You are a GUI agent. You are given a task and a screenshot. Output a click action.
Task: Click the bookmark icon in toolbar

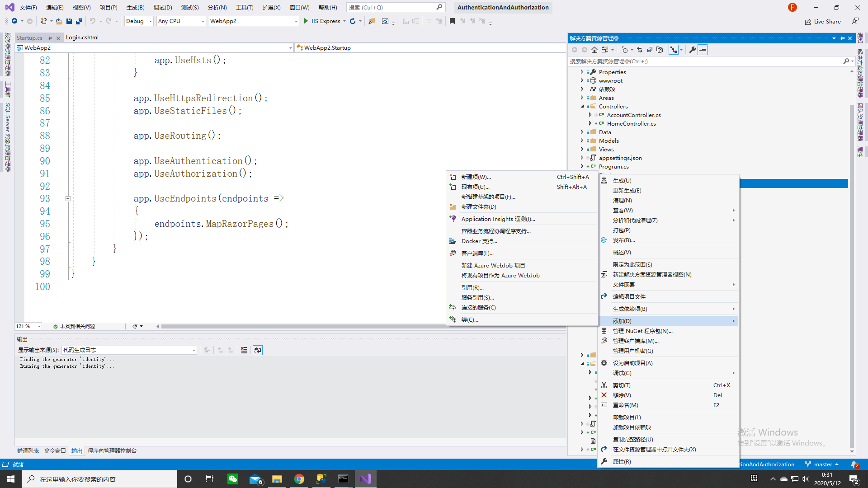click(x=452, y=21)
